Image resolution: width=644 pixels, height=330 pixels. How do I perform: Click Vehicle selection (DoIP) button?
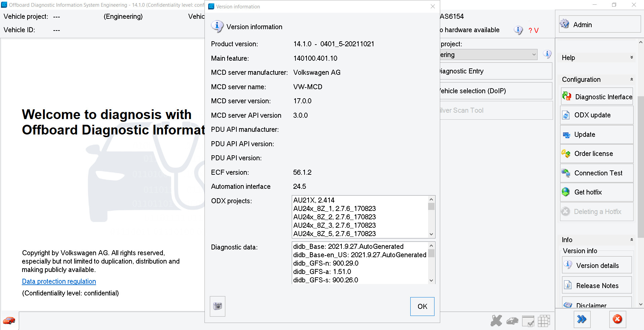[x=496, y=91]
